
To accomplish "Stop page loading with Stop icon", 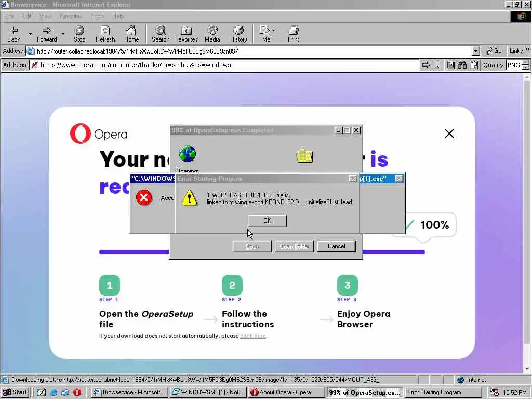I will tap(79, 34).
